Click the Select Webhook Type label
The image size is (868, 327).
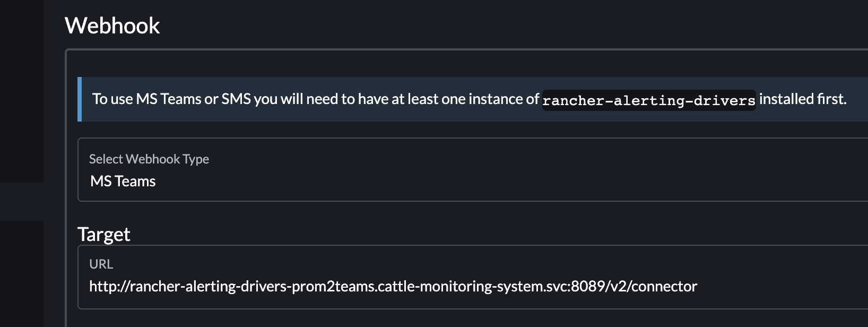point(150,159)
